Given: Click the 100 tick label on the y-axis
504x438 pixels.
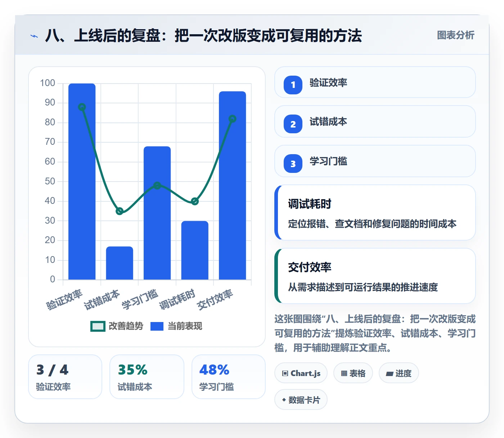Looking at the screenshot, I should pyautogui.click(x=48, y=83).
